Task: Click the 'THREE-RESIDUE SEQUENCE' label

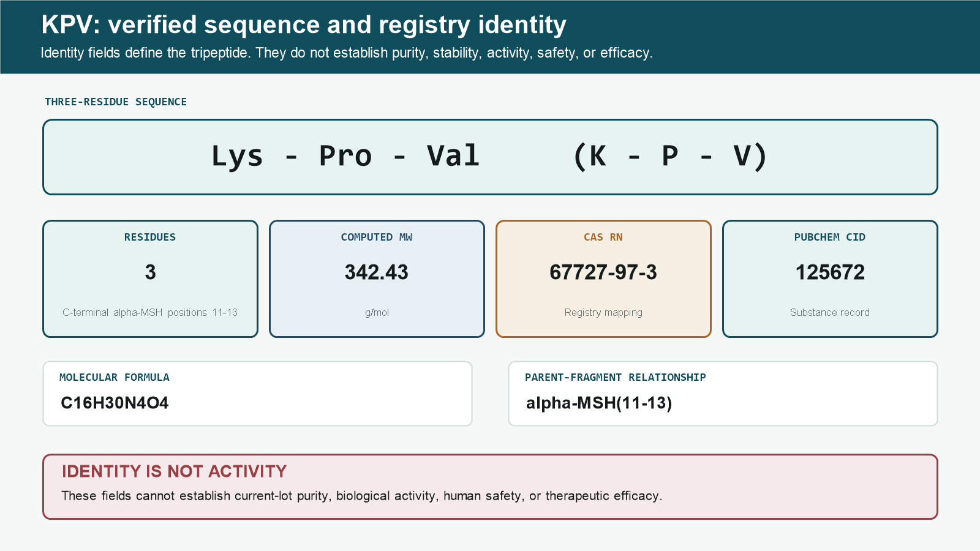Action: (x=116, y=102)
